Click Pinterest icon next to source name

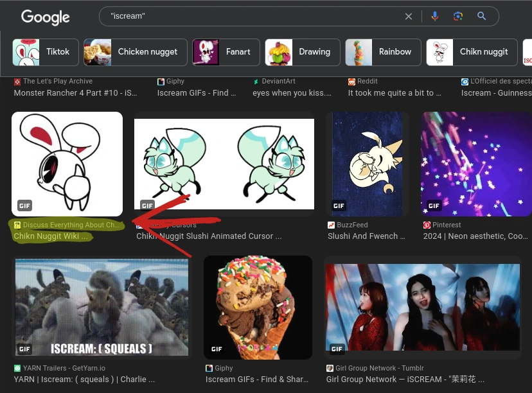point(427,225)
